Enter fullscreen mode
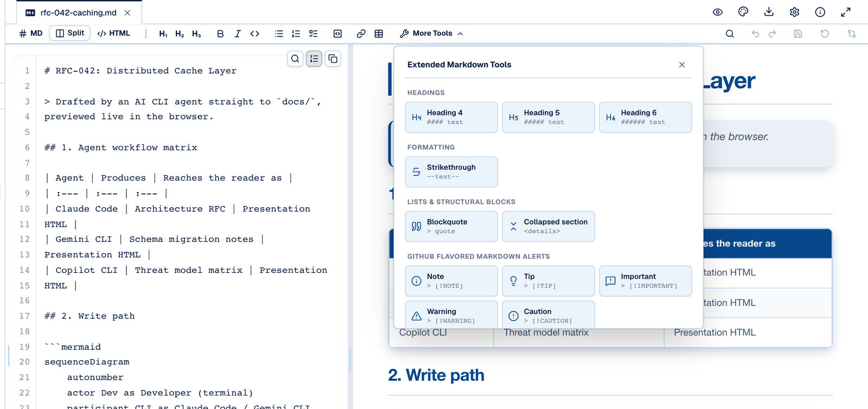This screenshot has height=409, width=868. tap(846, 12)
